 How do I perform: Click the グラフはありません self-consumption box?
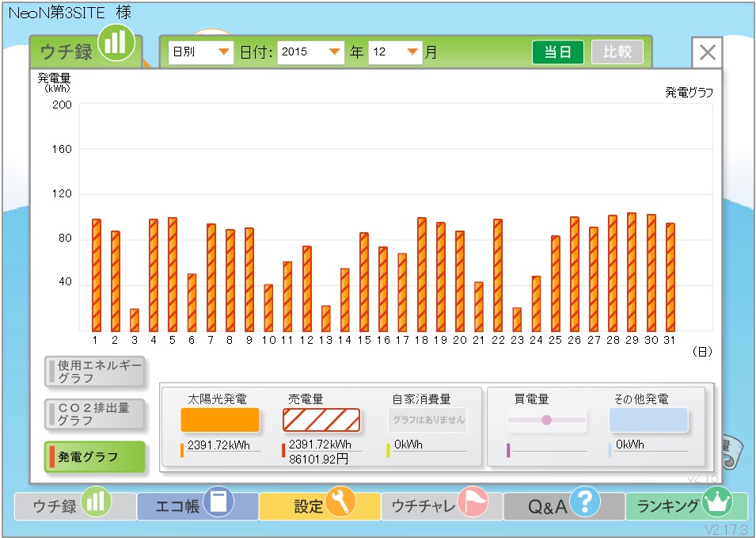pos(427,420)
